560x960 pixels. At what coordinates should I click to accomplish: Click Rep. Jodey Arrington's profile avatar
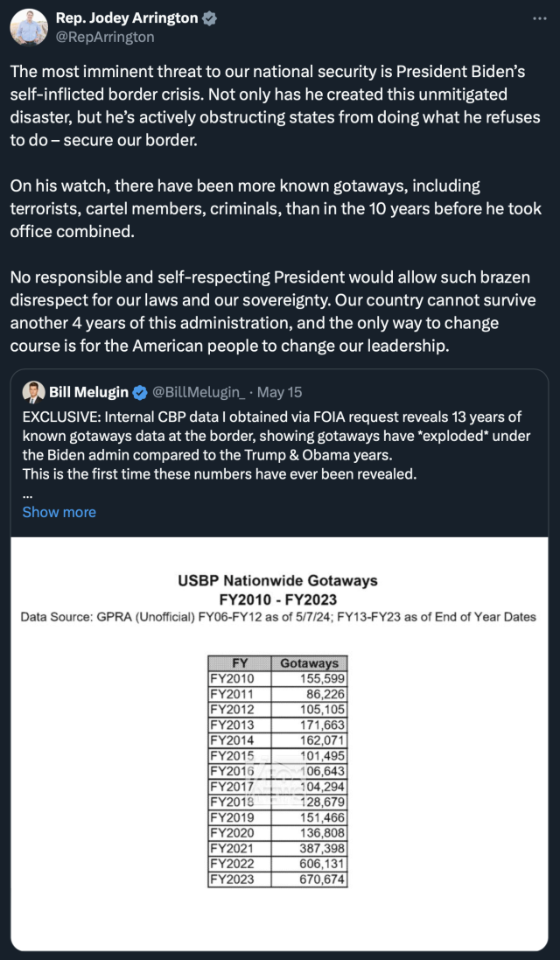[28, 28]
